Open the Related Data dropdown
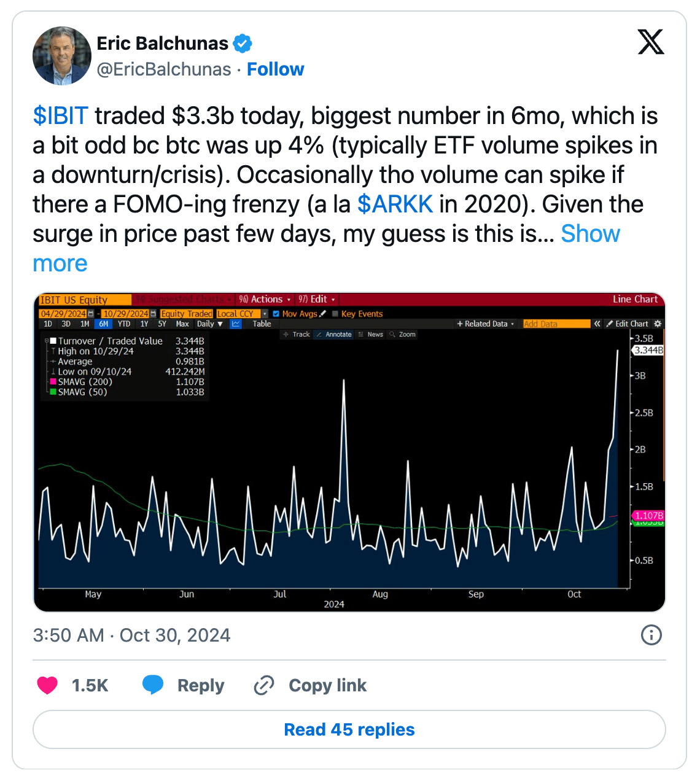 click(486, 324)
